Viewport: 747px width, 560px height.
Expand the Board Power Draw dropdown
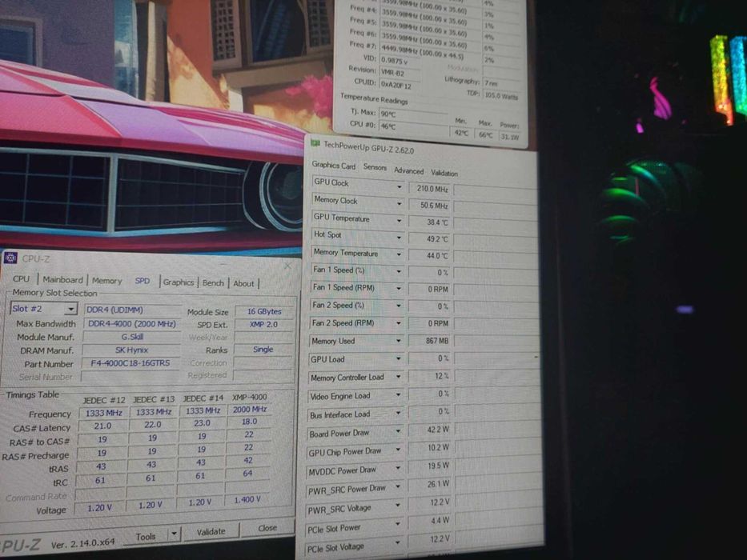398,431
